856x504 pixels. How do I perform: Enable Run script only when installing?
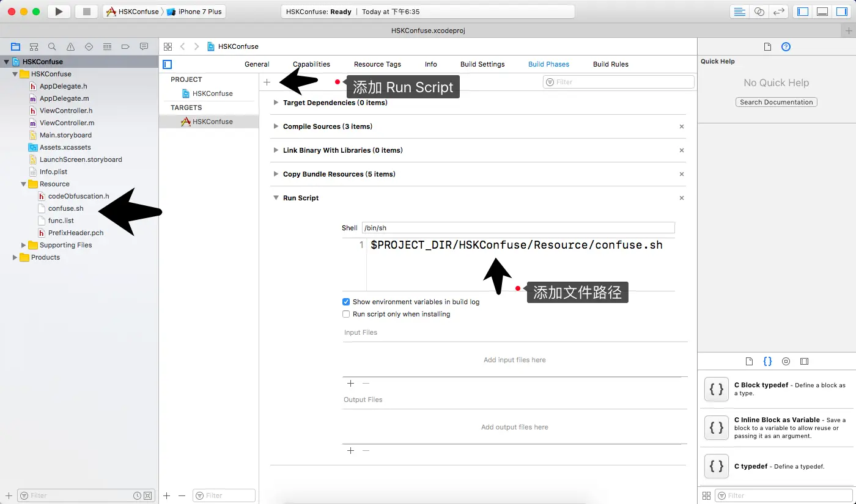(346, 314)
